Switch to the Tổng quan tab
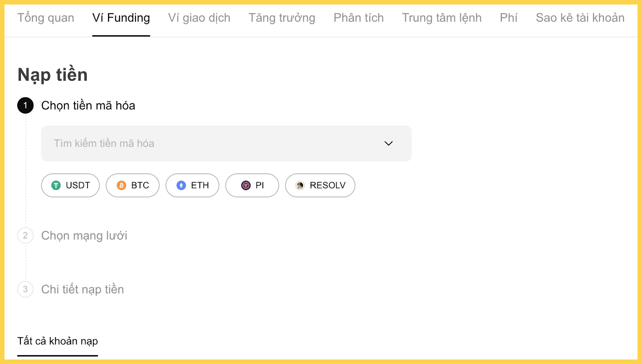642x364 pixels. pos(45,18)
